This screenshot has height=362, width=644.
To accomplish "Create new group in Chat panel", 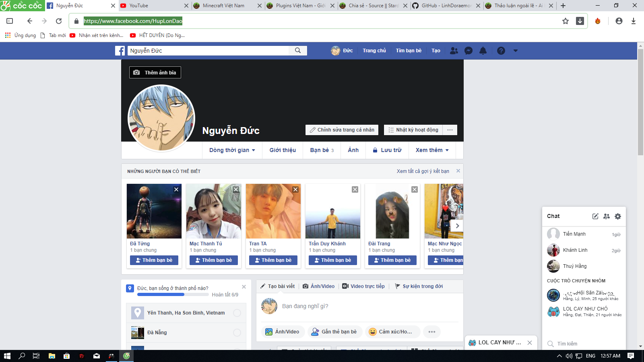I will pyautogui.click(x=607, y=216).
